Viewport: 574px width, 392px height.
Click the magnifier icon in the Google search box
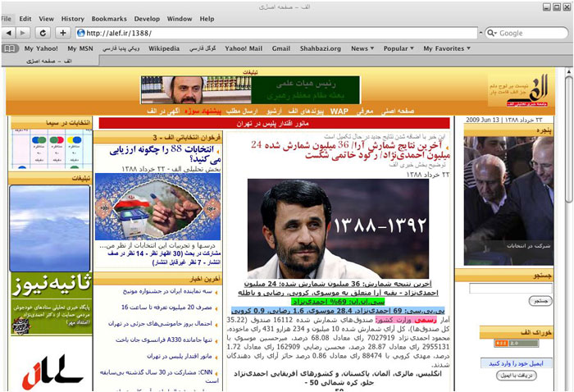tap(491, 34)
